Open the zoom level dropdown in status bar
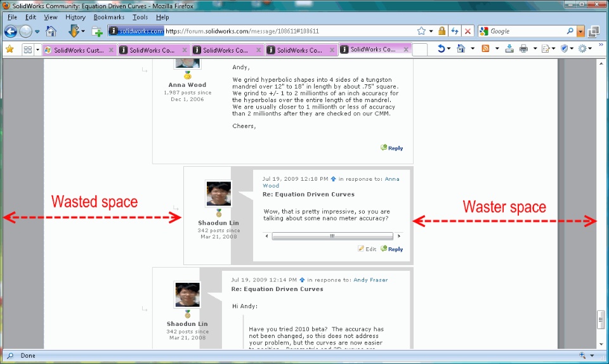The width and height of the screenshot is (609, 364). pyautogui.click(x=592, y=356)
